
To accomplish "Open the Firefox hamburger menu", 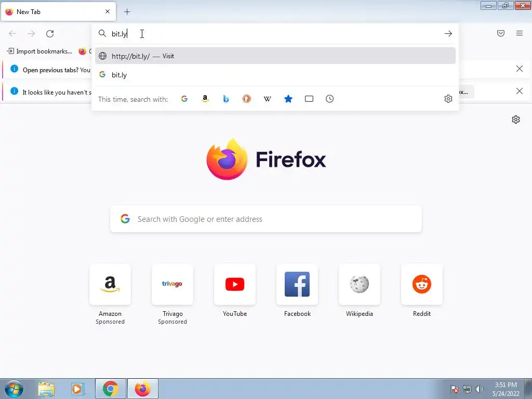I will pos(520,33).
